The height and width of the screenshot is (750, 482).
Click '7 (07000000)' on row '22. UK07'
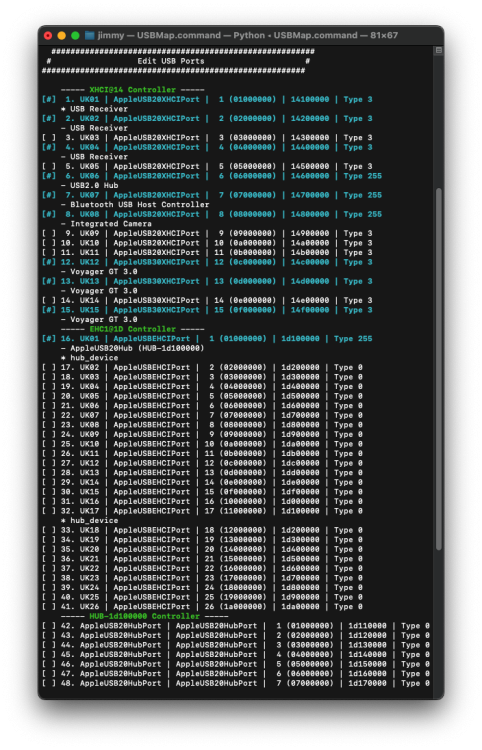coord(238,415)
